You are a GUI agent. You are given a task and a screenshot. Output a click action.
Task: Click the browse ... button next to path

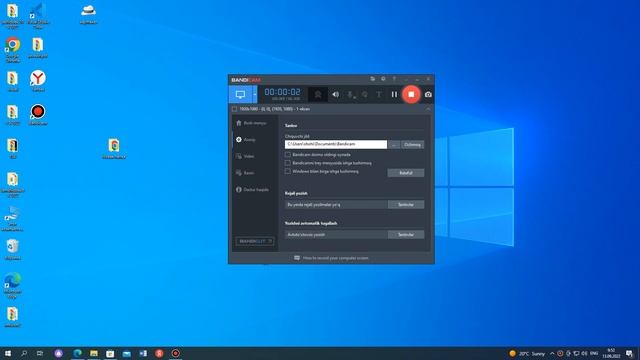coord(393,145)
